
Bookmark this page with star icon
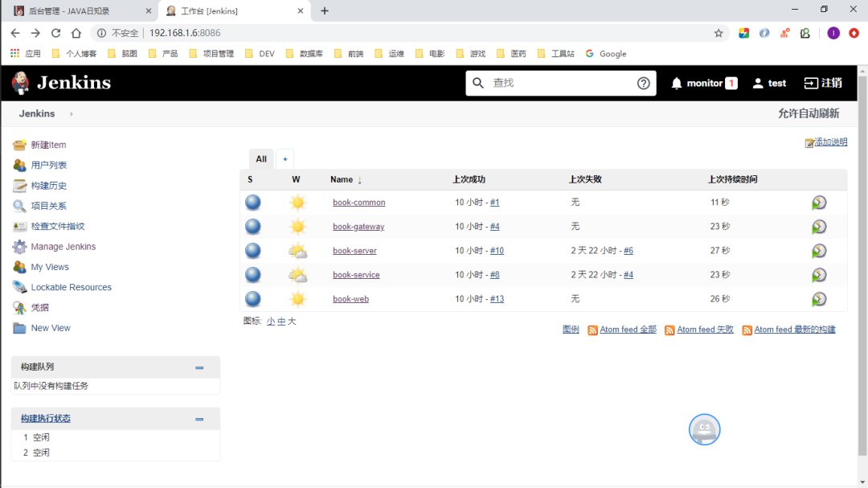719,33
